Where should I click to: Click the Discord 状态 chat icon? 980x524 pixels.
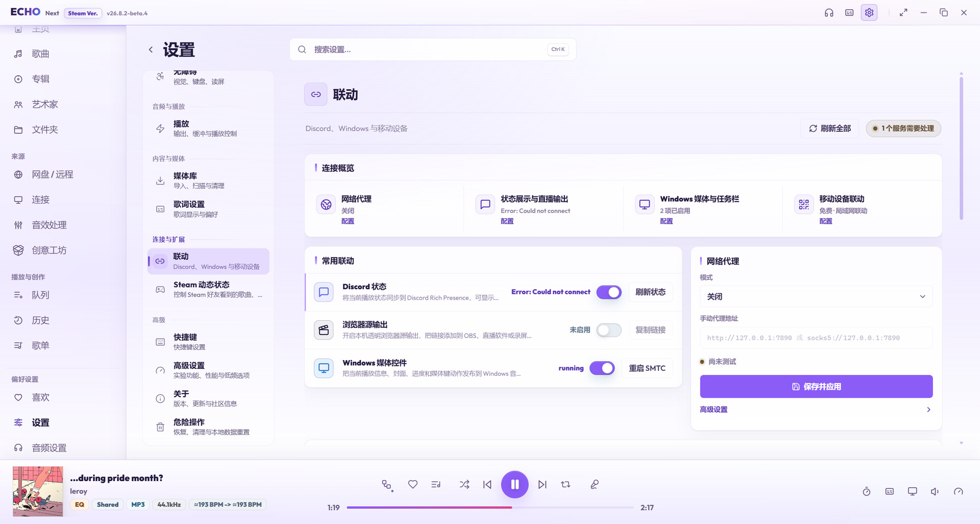(x=324, y=292)
